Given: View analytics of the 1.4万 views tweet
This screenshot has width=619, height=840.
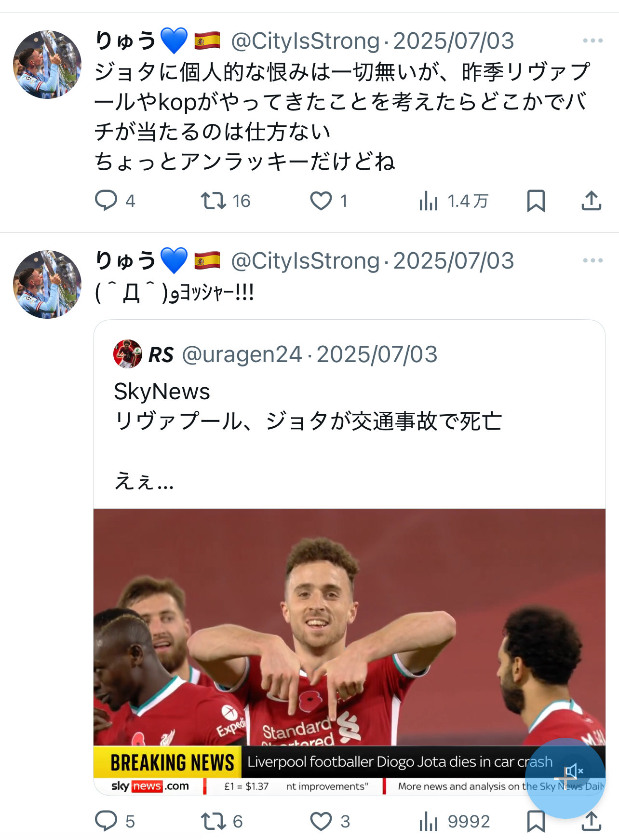Looking at the screenshot, I should coord(429,201).
